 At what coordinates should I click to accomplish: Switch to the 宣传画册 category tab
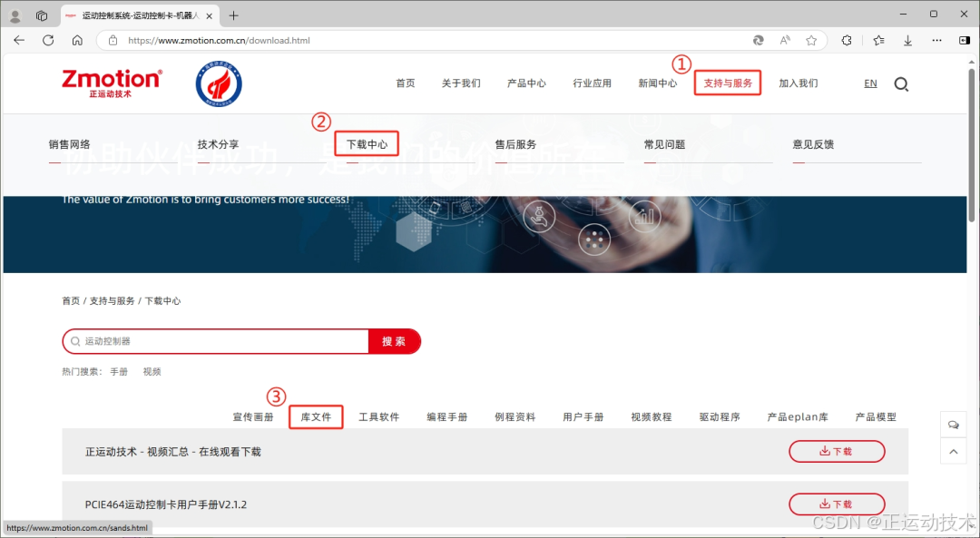(x=253, y=416)
